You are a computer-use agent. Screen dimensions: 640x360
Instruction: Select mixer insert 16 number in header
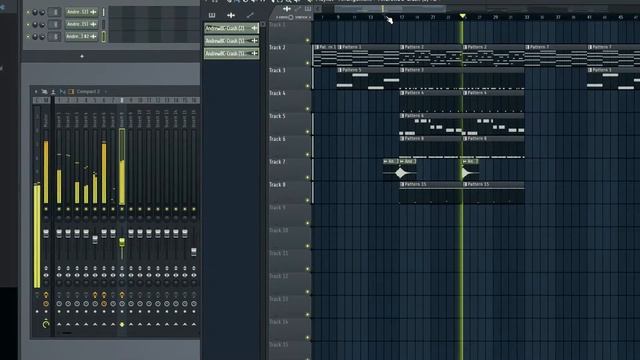194,100
